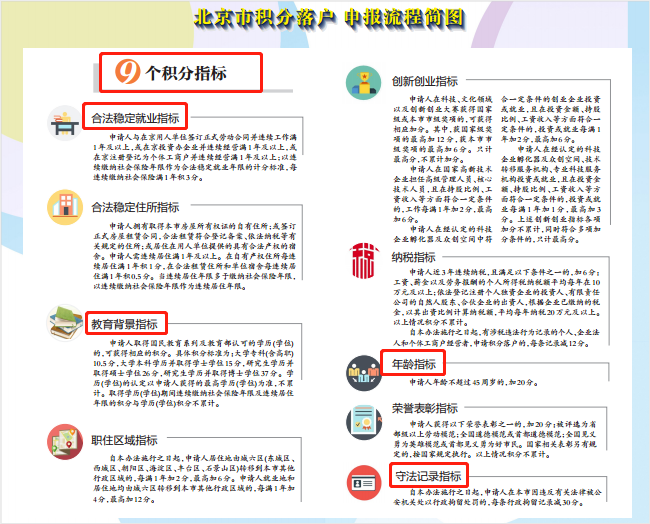Click the desk icon beside 合法稳定就业指标

coord(65,121)
